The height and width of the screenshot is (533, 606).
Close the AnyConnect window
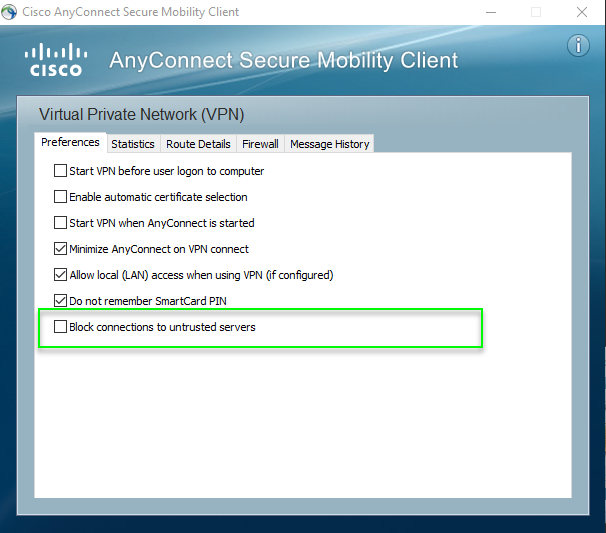582,12
